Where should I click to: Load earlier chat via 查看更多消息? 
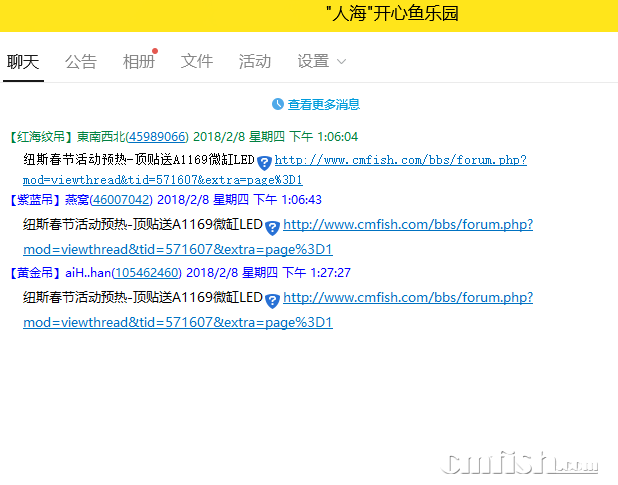coord(323,104)
